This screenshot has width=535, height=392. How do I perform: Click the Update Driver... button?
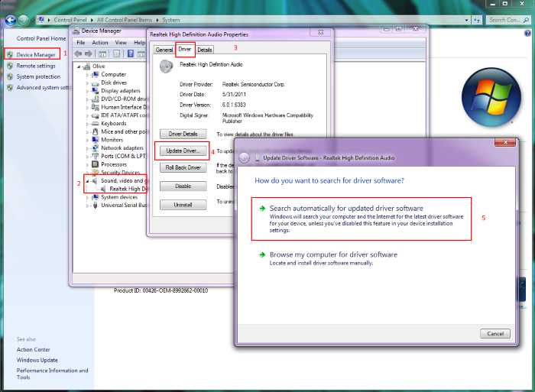[x=183, y=151]
